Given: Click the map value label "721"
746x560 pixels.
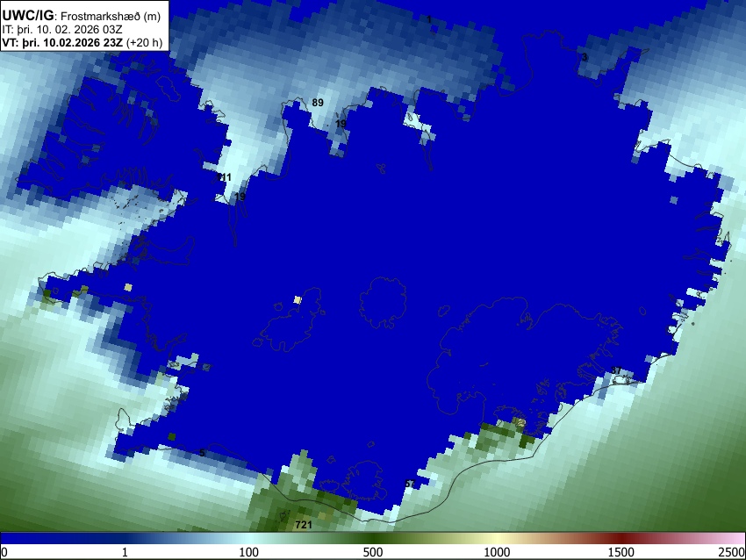Looking at the screenshot, I should 304,525.
